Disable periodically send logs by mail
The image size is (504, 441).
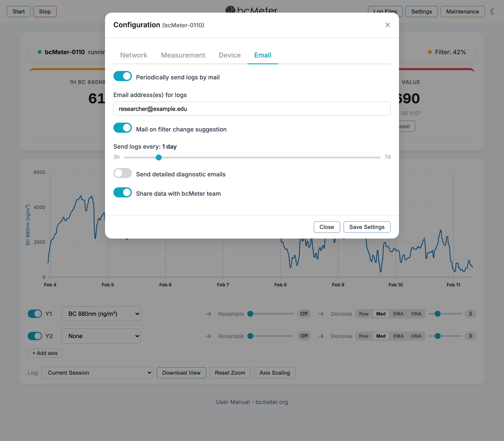pos(123,76)
